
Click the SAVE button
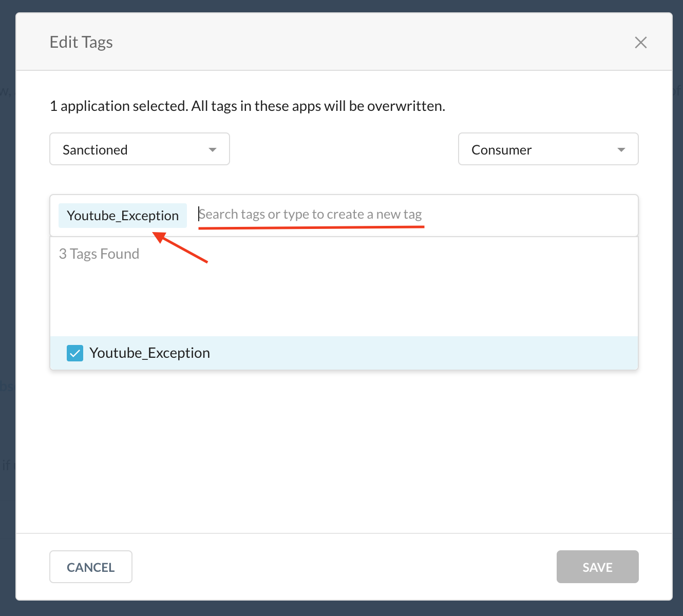point(597,567)
